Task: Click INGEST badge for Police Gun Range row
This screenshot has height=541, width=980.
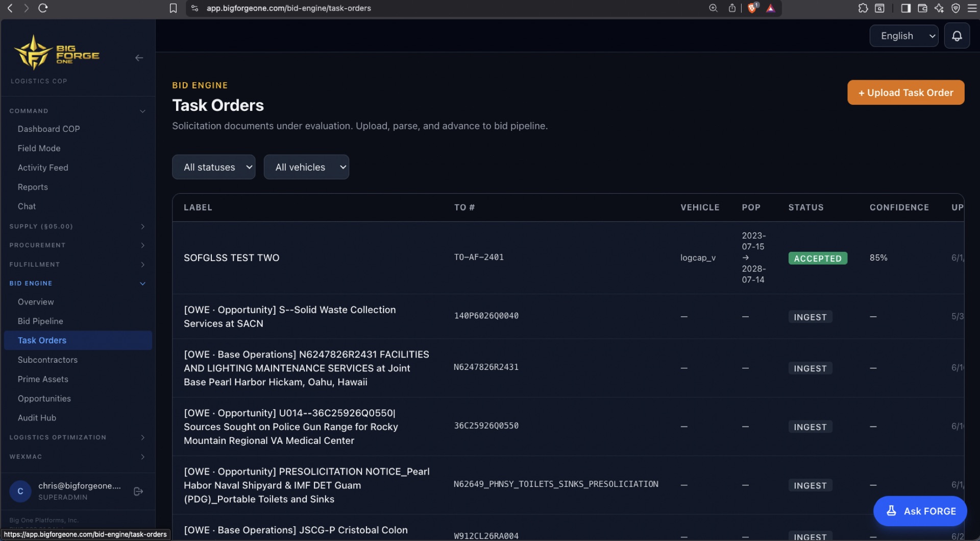Action: [x=810, y=427]
